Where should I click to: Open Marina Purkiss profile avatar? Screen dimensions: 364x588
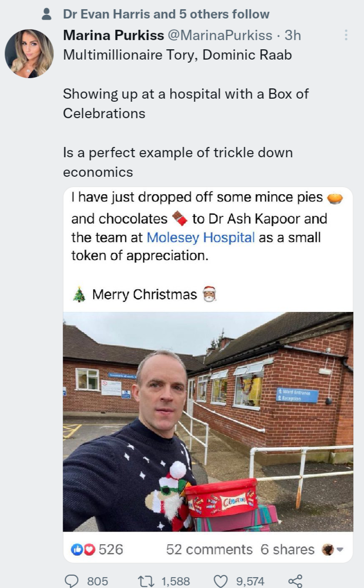pos(29,53)
